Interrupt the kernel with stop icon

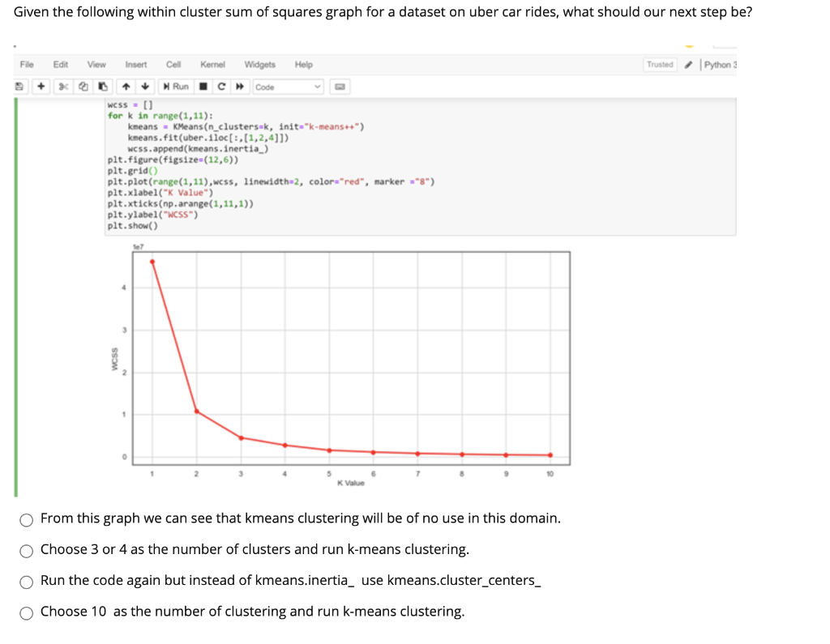pos(203,86)
